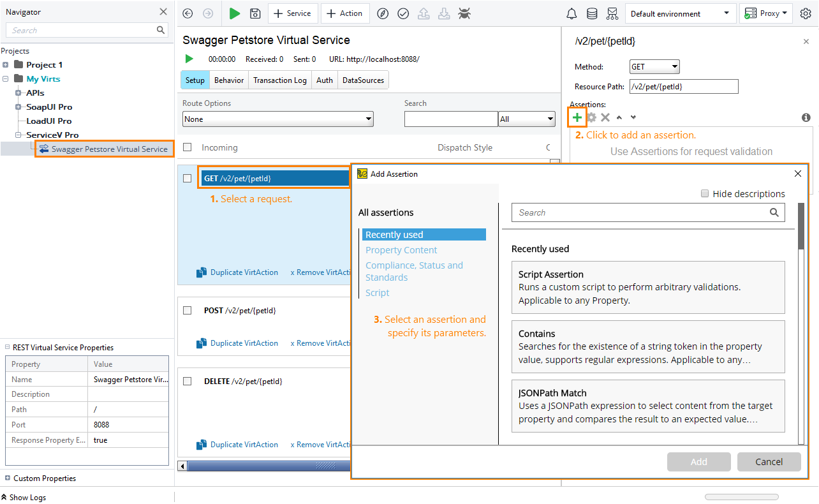Open notifications bell icon

(x=572, y=13)
